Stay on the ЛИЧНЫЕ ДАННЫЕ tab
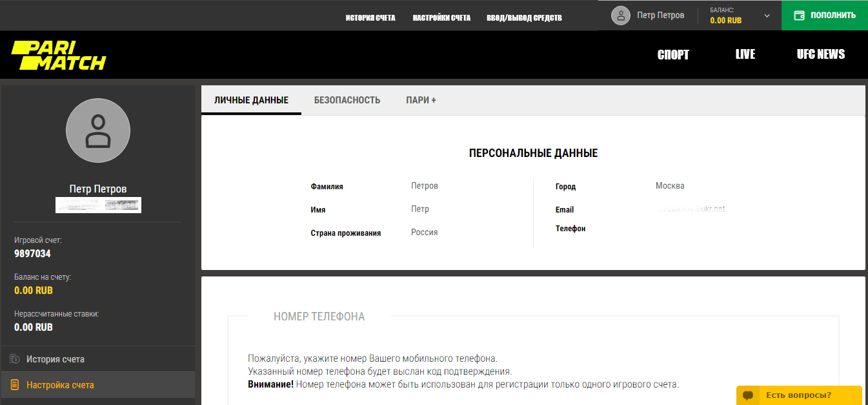The width and height of the screenshot is (868, 405). coord(251,100)
